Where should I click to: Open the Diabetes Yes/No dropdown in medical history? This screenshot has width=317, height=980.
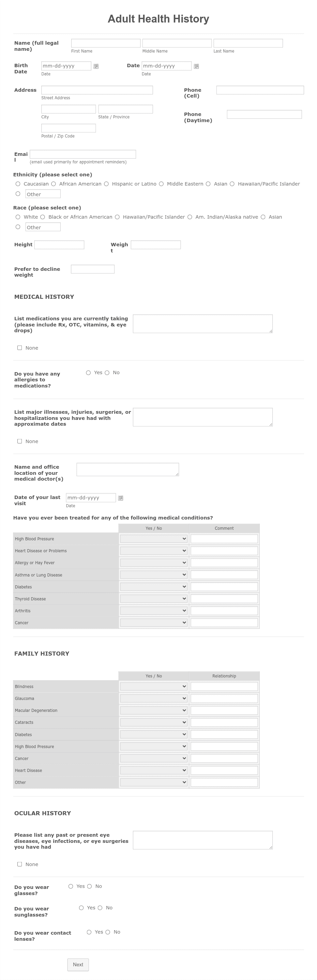[153, 586]
